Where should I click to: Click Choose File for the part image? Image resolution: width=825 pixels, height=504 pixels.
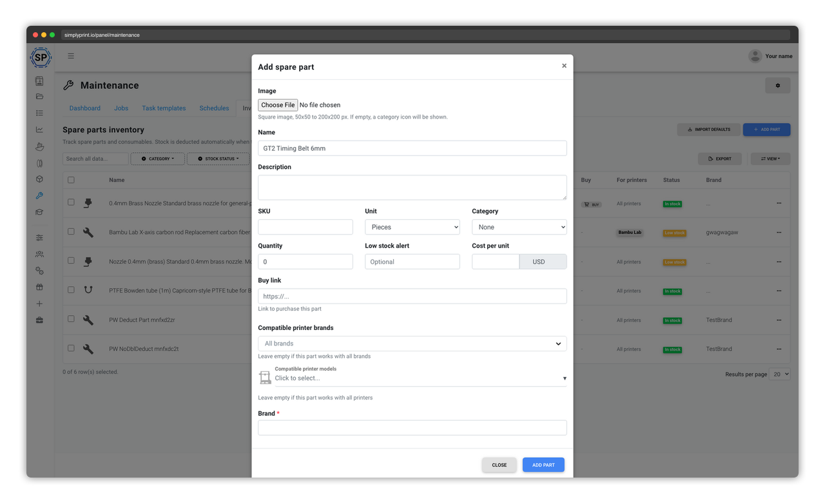pos(278,105)
